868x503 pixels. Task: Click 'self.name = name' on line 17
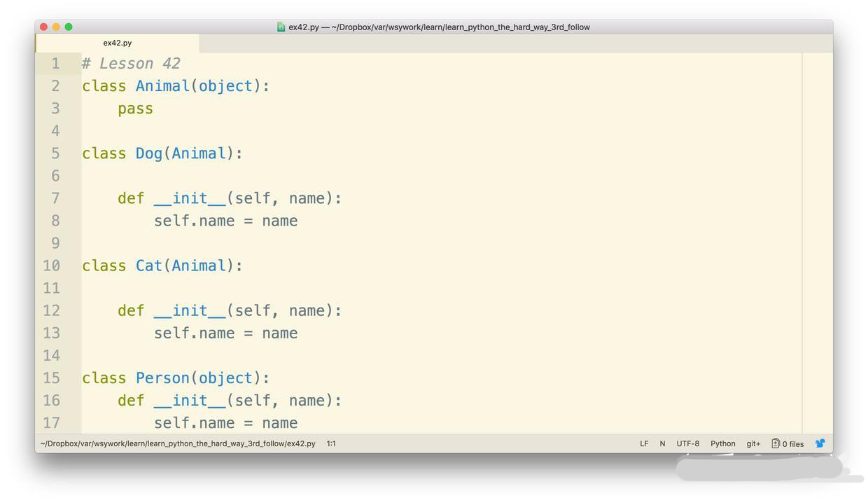tap(225, 422)
